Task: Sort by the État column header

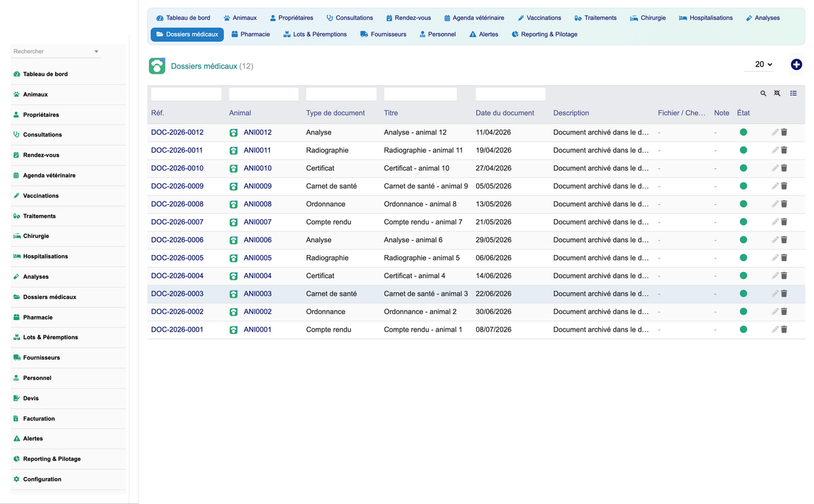Action: (x=743, y=113)
